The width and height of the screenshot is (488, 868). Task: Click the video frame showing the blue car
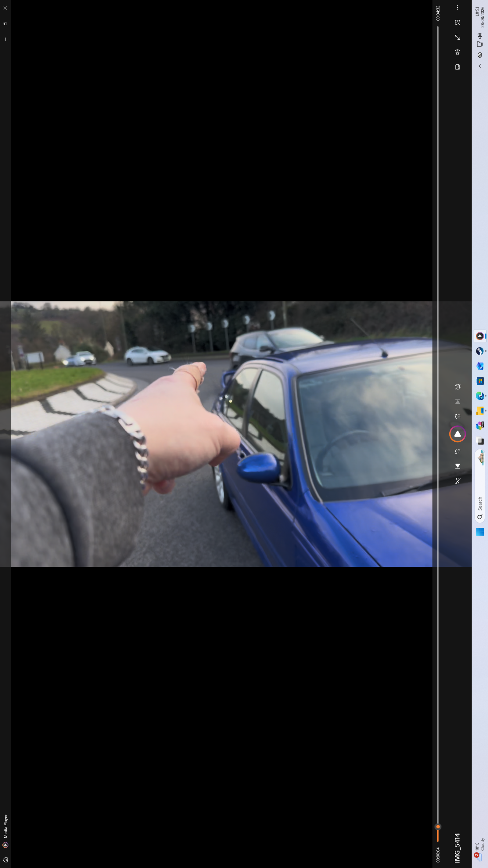tap(222, 434)
